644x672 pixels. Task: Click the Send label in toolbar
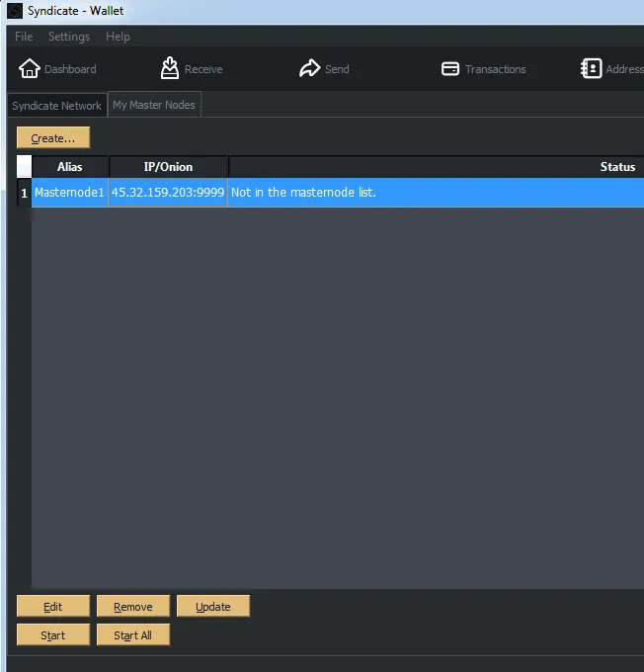(337, 69)
